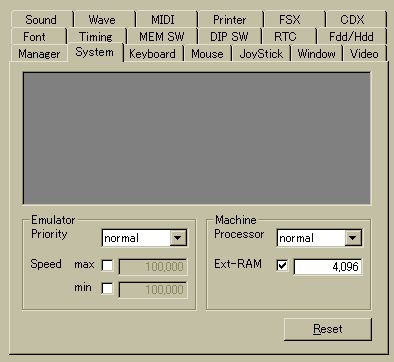Select the JoyStick tab
Screen dimensions: 394x362
261,54
